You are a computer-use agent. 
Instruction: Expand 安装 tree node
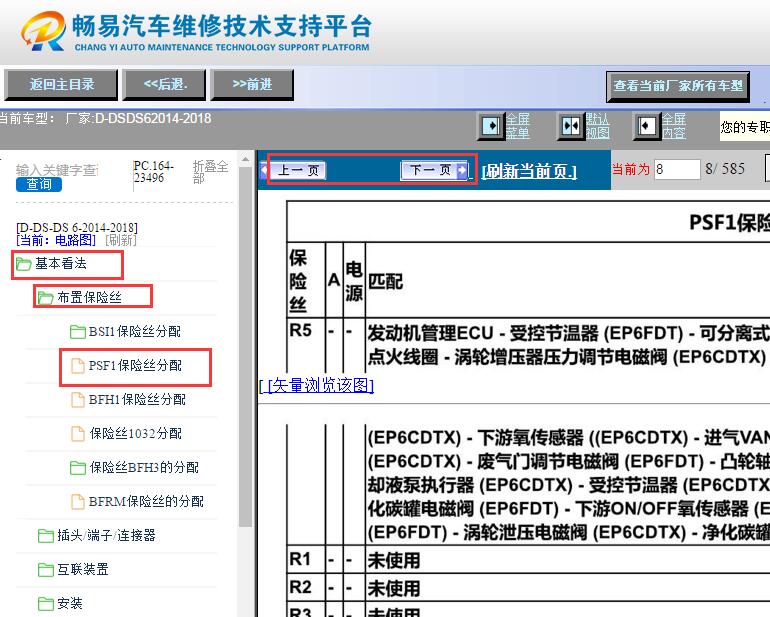(69, 603)
